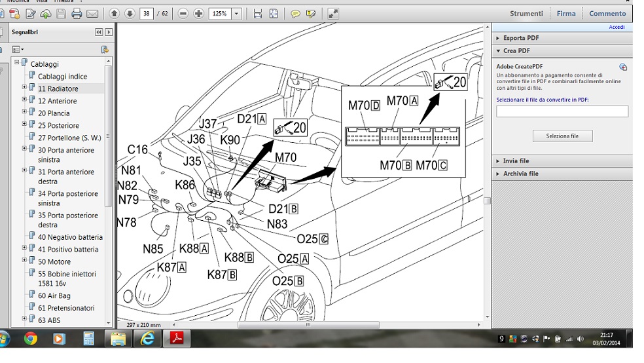The width and height of the screenshot is (644, 363).
Task: Open the Commento pane
Action: point(607,14)
